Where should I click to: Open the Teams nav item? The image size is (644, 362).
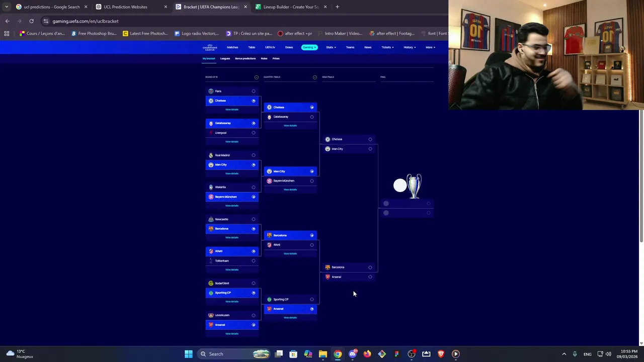tap(350, 47)
